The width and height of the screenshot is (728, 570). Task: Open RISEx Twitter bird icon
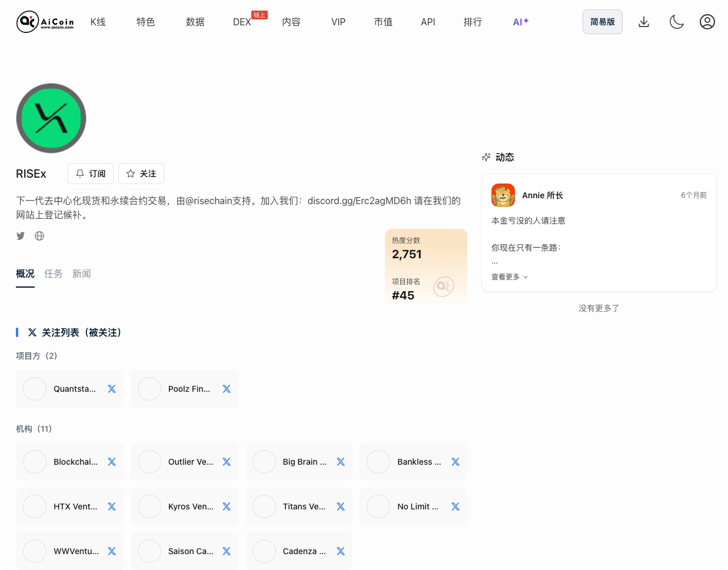(21, 236)
